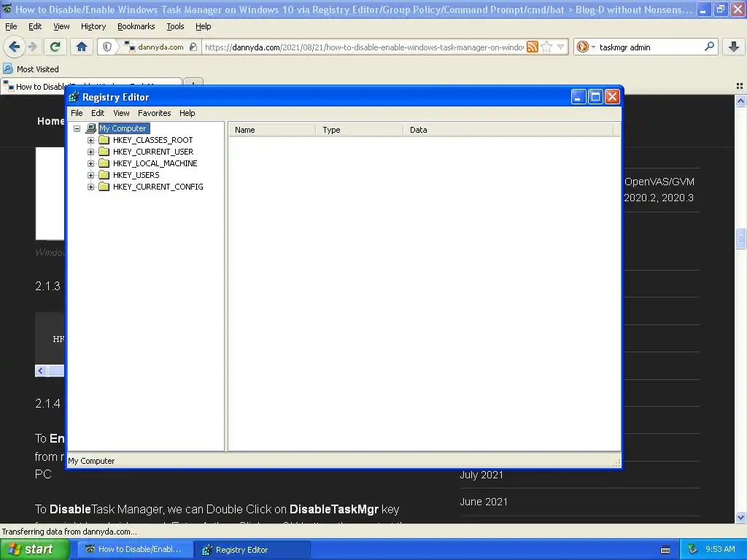Image resolution: width=747 pixels, height=560 pixels.
Task: Click the Data column header
Action: tap(508, 130)
